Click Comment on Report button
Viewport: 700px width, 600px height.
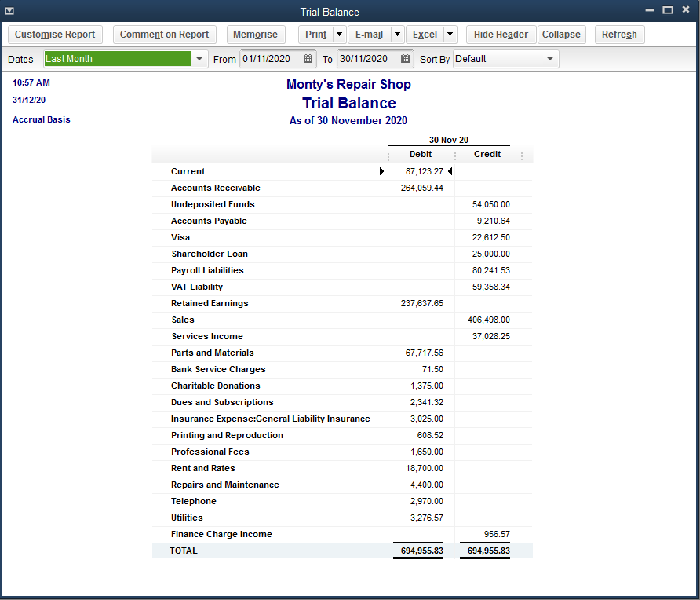click(164, 35)
